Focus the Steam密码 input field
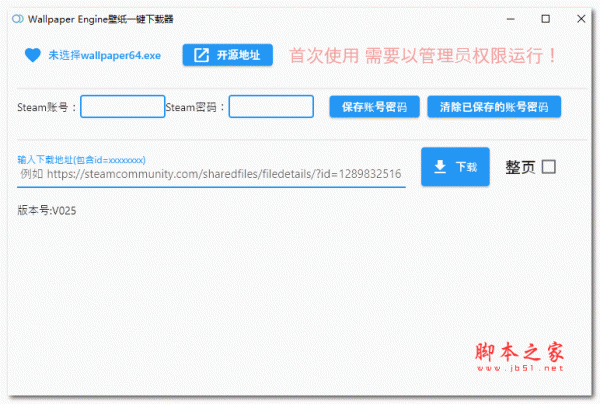Screen dimensions: 600x404 271,106
